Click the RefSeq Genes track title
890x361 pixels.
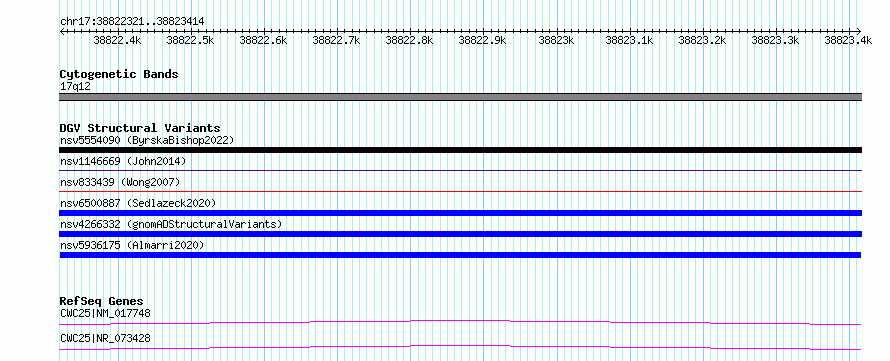102,301
